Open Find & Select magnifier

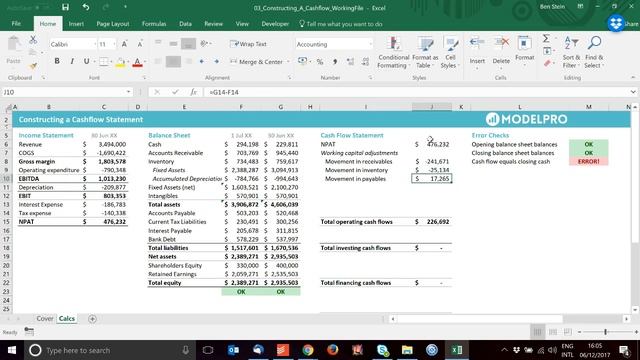(x=594, y=52)
